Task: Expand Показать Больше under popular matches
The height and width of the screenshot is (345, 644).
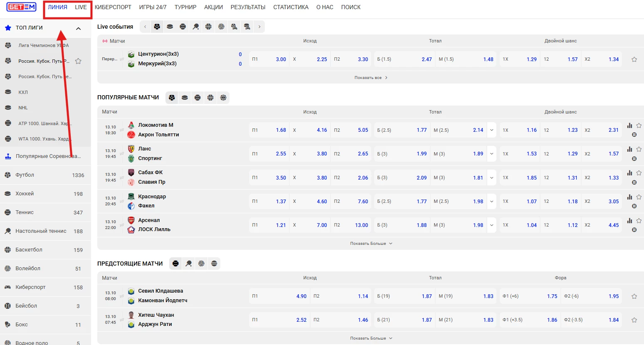Action: click(371, 244)
